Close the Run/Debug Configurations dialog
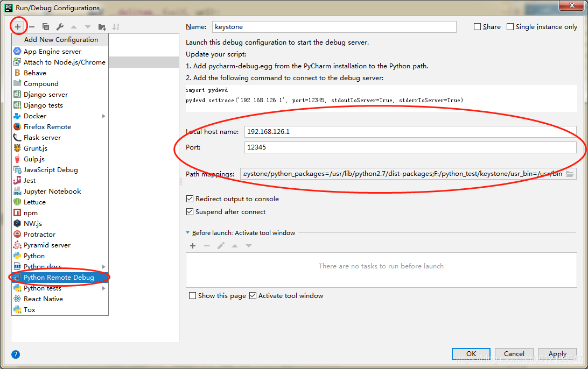Image resolution: width=588 pixels, height=369 pixels. (x=572, y=5)
